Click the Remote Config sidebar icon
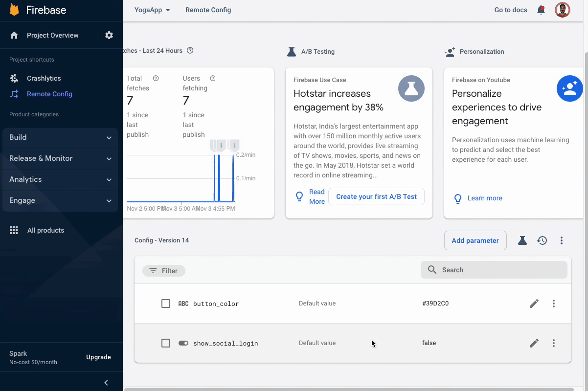Screen dimensions: 588x391 tap(14, 94)
